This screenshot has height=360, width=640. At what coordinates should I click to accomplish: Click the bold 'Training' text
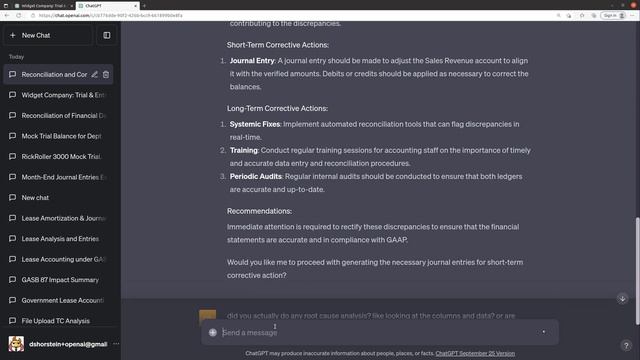pos(244,150)
